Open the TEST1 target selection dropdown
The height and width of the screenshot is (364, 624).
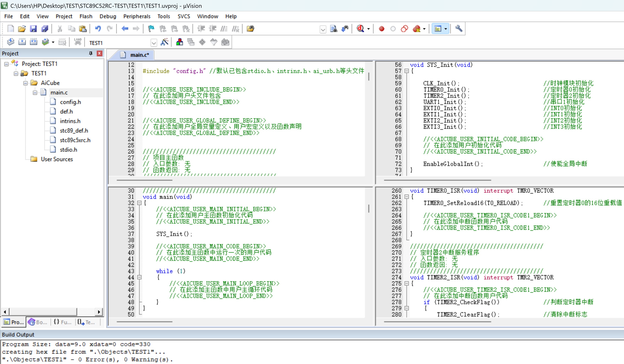click(154, 43)
